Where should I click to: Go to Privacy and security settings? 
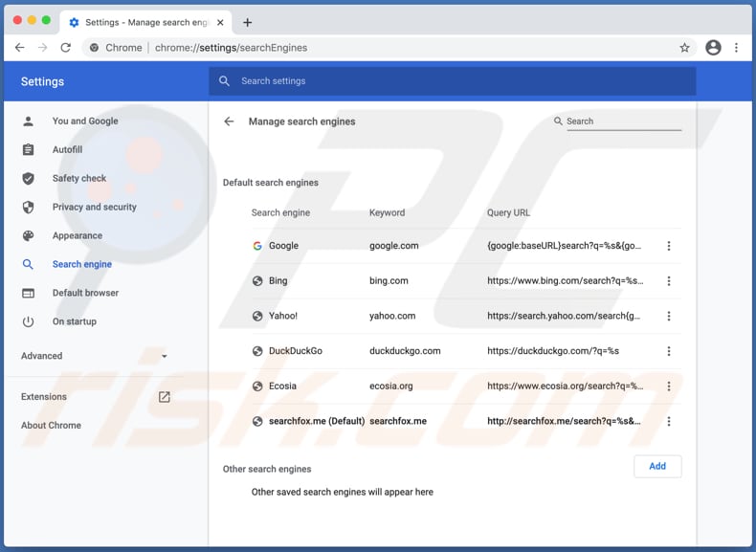pyautogui.click(x=94, y=207)
